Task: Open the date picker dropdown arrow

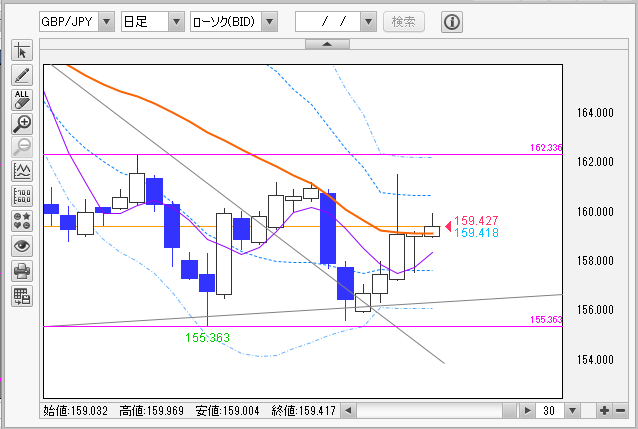Action: (368, 22)
